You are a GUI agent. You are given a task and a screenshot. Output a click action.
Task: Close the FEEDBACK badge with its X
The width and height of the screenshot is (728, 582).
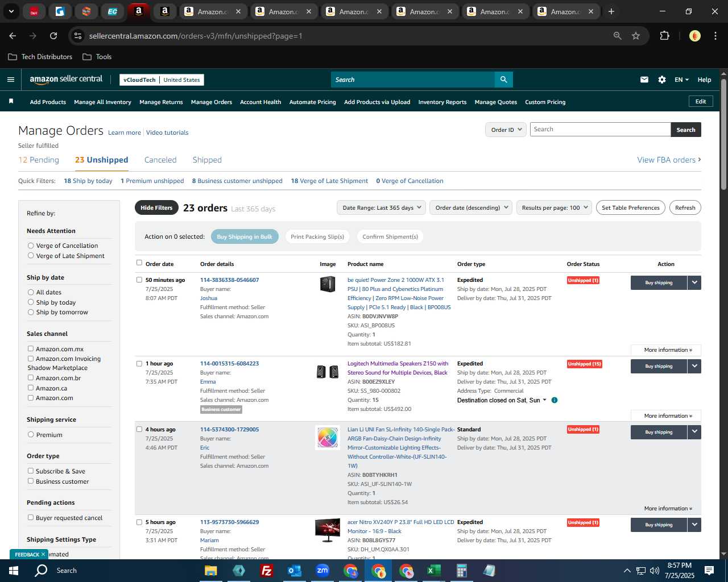click(43, 554)
